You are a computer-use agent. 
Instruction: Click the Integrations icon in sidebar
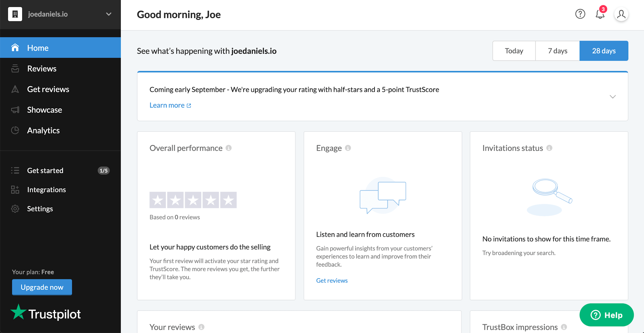(x=15, y=190)
